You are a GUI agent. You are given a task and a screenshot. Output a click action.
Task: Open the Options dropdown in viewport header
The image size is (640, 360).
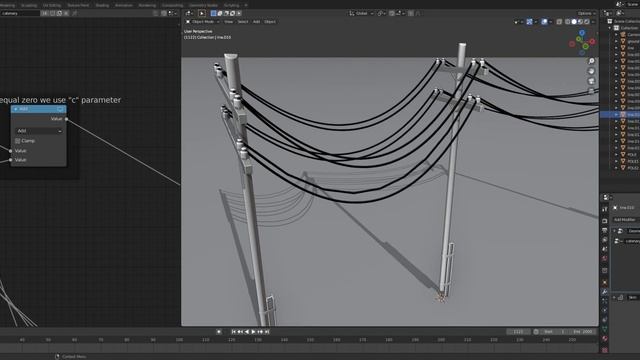(x=586, y=13)
